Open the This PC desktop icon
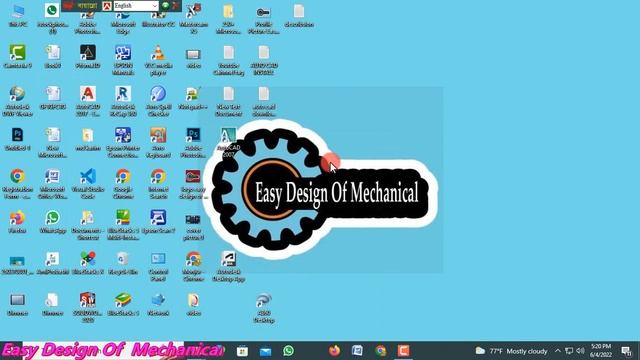This screenshot has width=640, height=360. (18, 16)
